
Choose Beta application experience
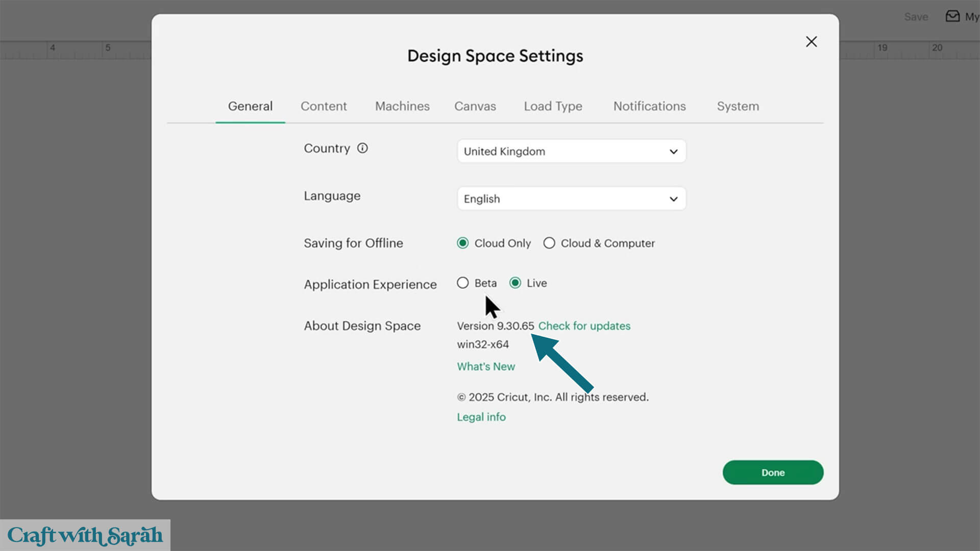(463, 283)
